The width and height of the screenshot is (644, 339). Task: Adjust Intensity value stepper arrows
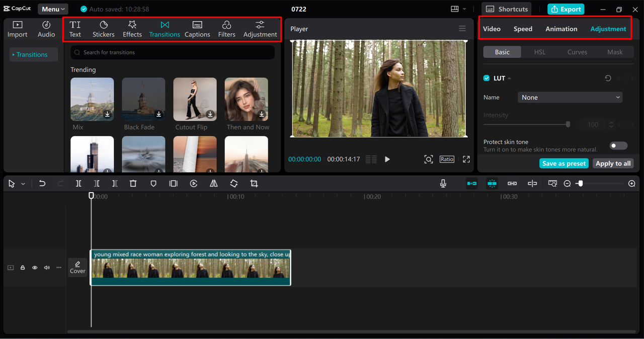(x=611, y=125)
